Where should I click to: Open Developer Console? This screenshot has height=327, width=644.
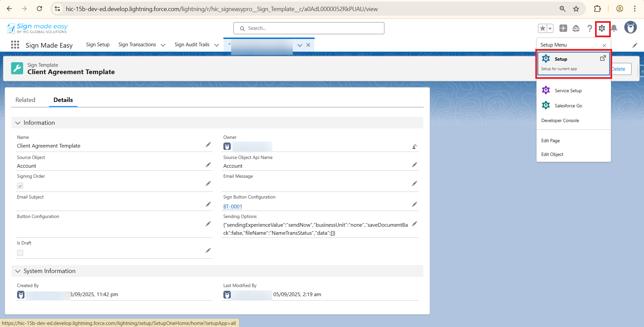click(x=560, y=121)
